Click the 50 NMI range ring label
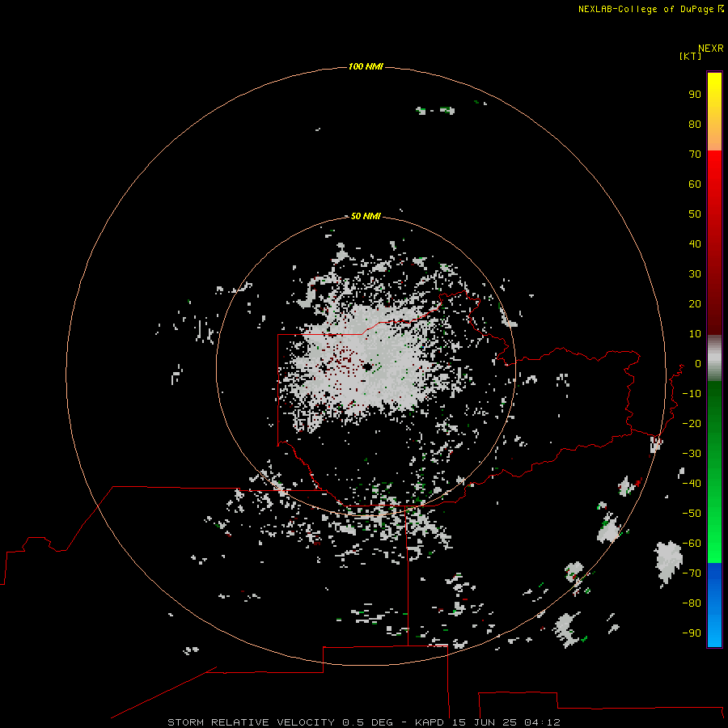The width and height of the screenshot is (728, 728). (366, 216)
